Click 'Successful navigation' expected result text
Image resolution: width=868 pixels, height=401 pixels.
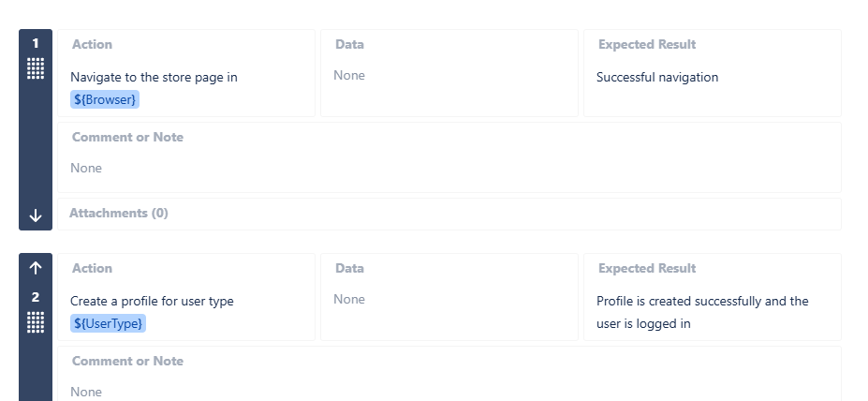pos(657,77)
